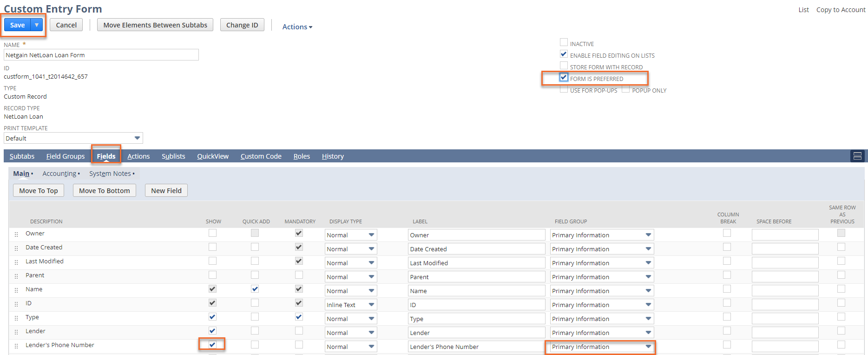The image size is (868, 355).
Task: Select the Main subtab
Action: tap(21, 174)
